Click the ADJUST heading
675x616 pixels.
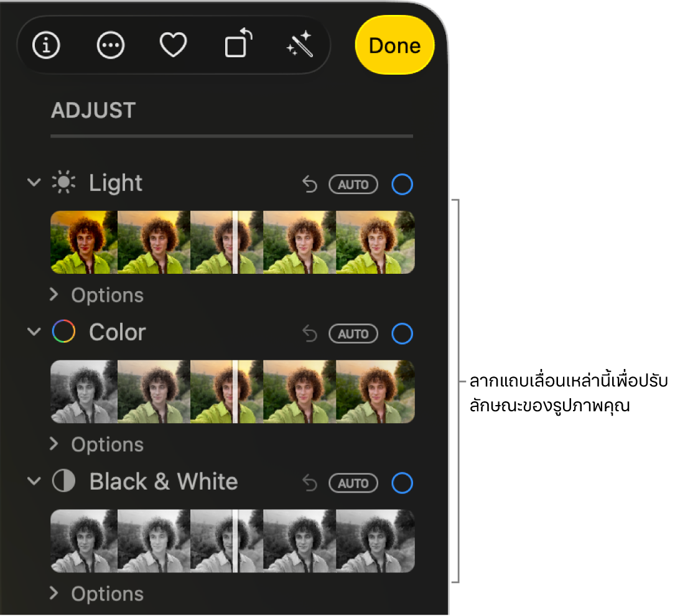pos(92,110)
